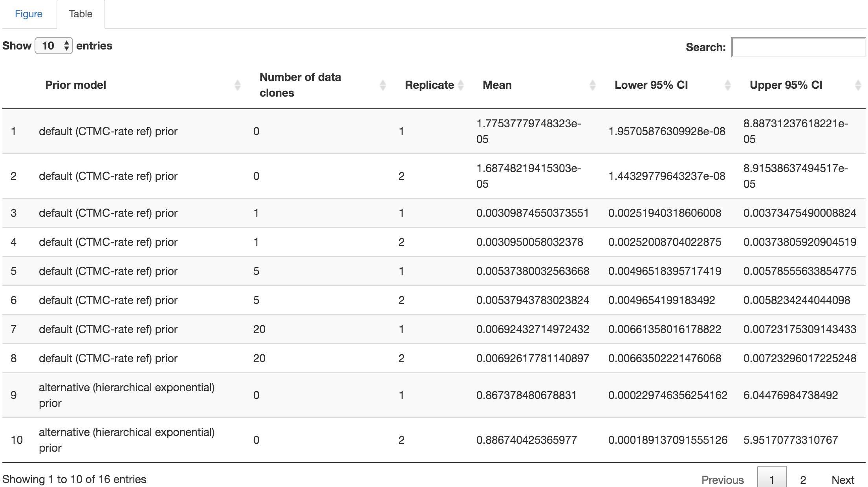Sort by Prior model column arrows
Screen dimensions: 868x487
[237, 85]
